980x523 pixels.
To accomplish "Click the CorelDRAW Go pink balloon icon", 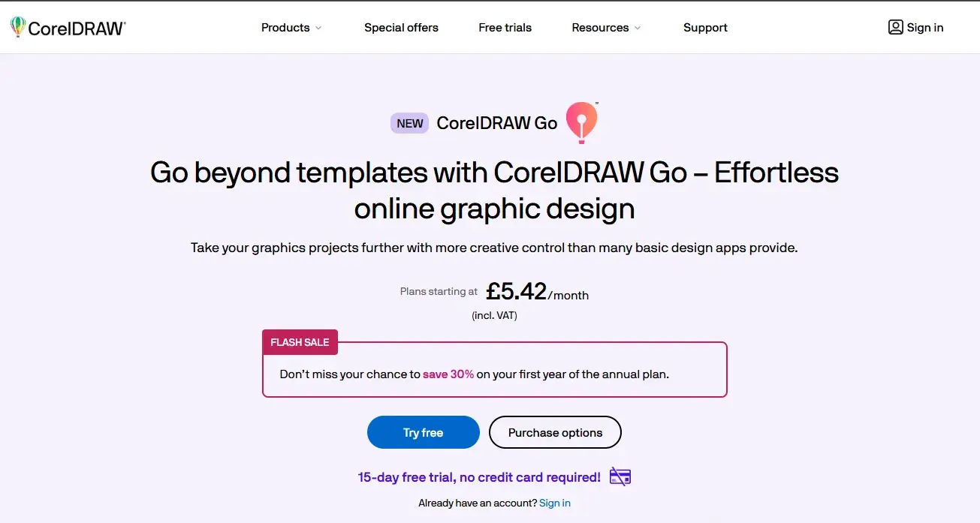I will [x=580, y=122].
